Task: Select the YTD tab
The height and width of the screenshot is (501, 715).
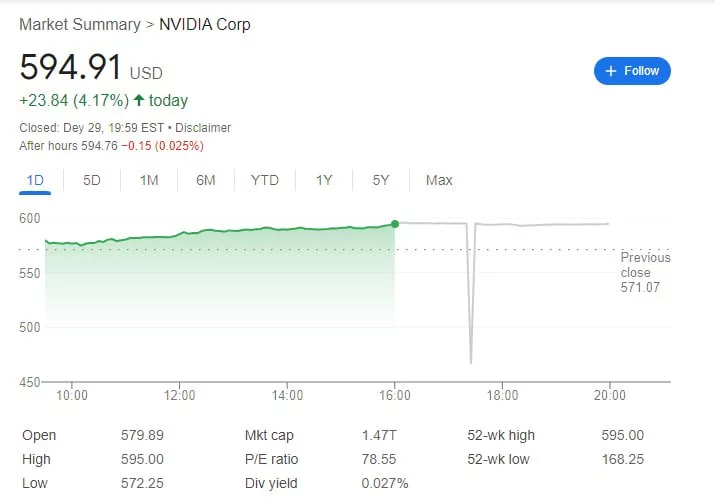Action: pos(265,180)
